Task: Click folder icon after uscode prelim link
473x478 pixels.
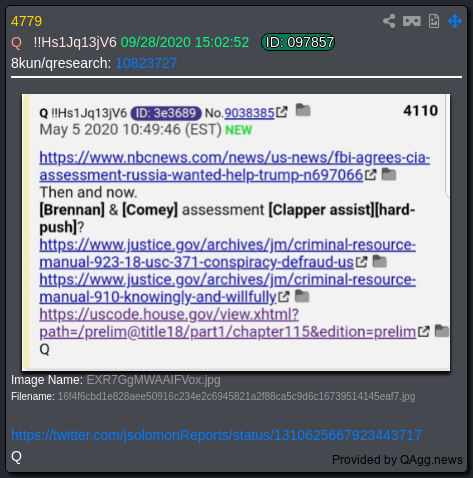Action: pos(442,331)
